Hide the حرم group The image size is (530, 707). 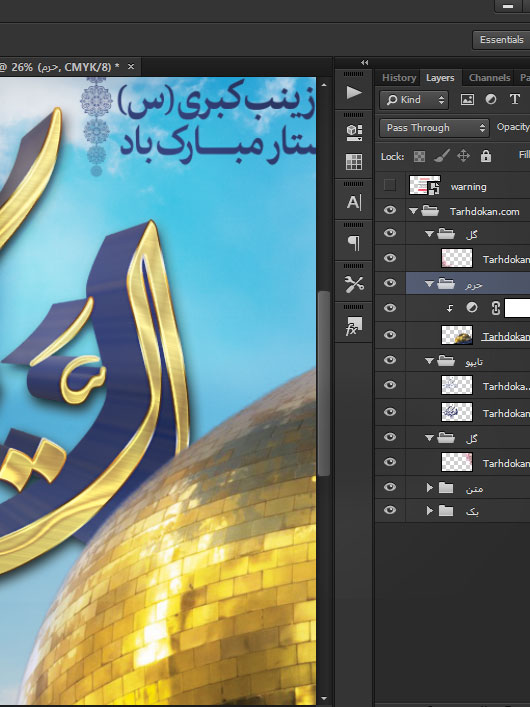pyautogui.click(x=390, y=283)
